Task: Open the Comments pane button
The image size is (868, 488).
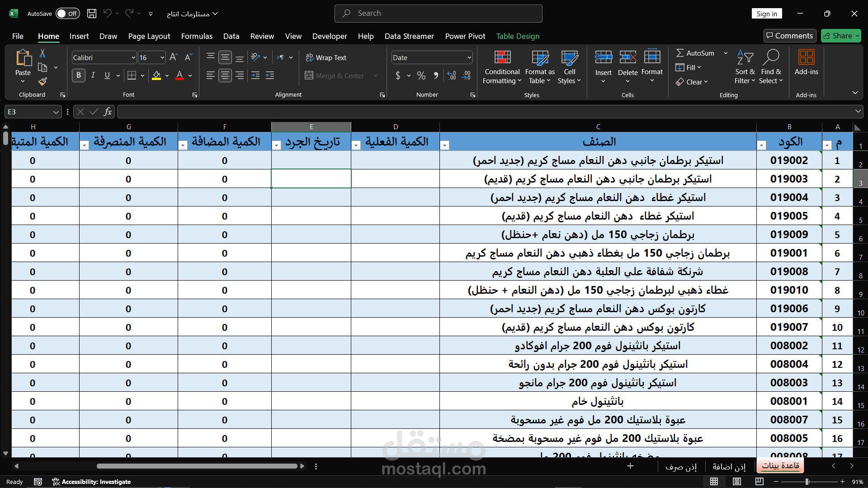Action: pos(790,36)
